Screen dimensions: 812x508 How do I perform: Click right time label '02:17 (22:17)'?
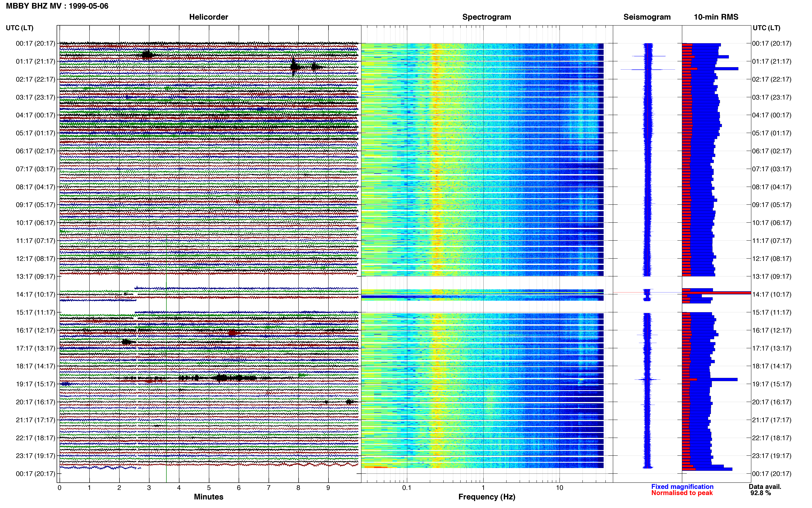point(772,79)
